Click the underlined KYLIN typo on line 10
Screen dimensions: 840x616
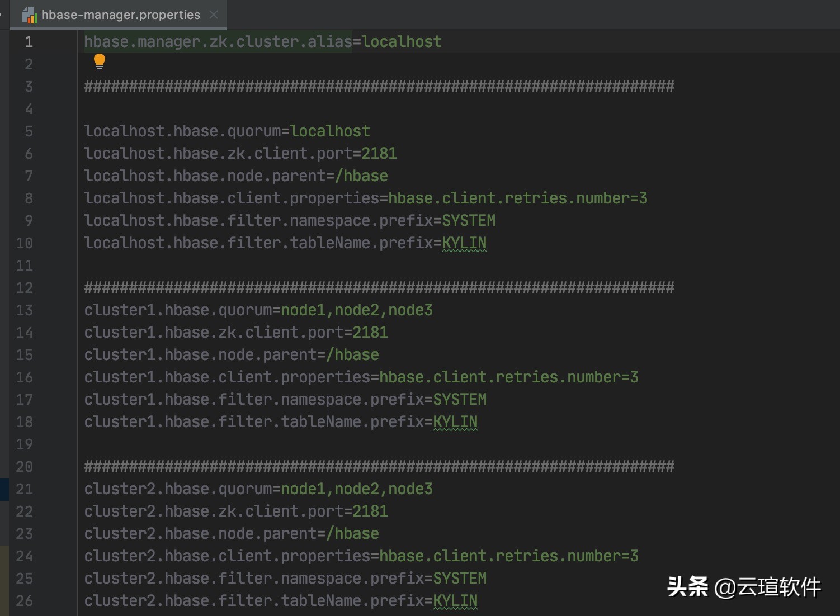tap(464, 243)
